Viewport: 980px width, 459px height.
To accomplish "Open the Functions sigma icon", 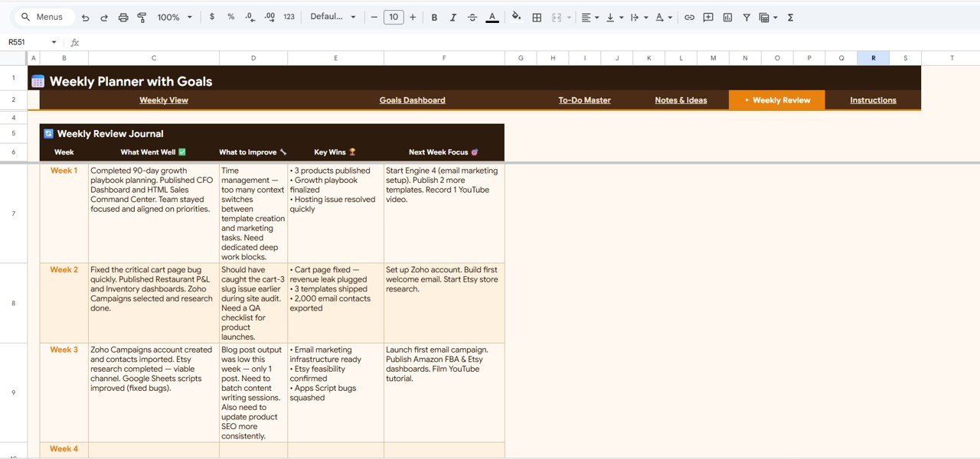I will point(790,17).
